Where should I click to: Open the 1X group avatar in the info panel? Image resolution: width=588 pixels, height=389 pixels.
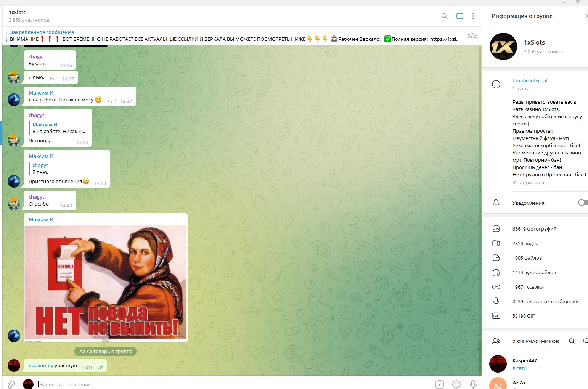[x=503, y=47]
